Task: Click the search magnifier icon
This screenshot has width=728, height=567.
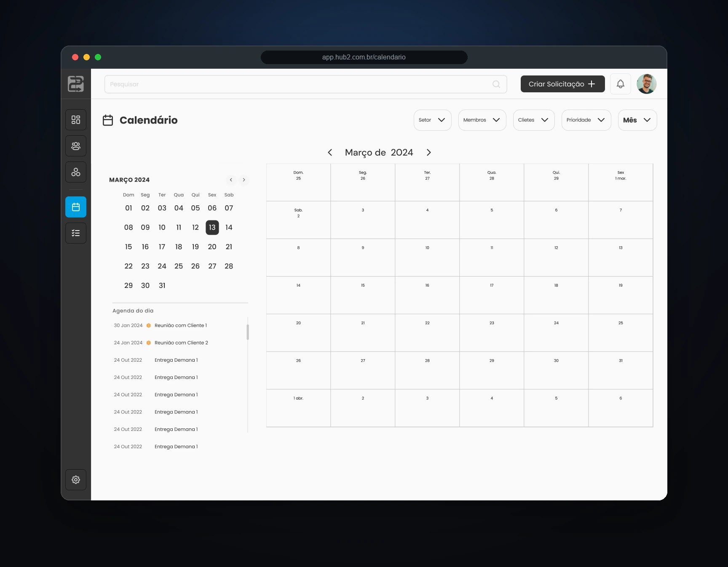Action: click(x=496, y=84)
